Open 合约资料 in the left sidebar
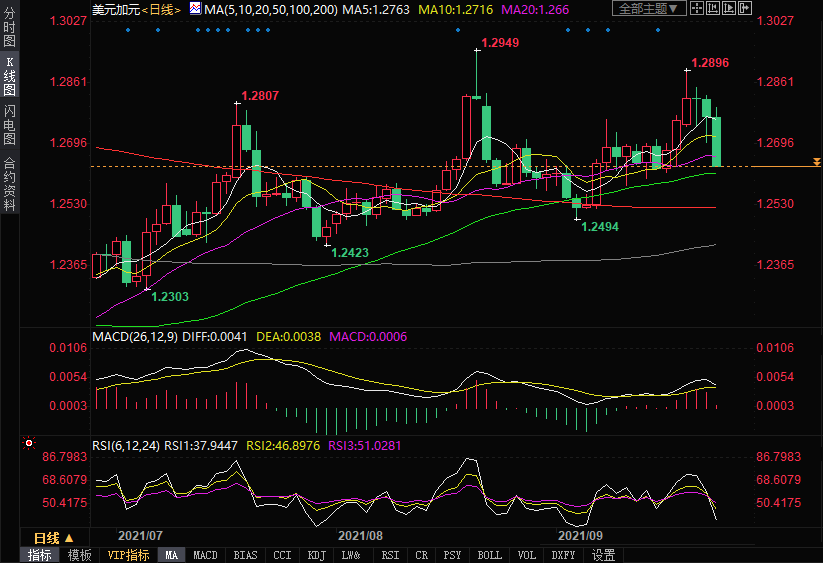823x563 pixels. pos(9,184)
